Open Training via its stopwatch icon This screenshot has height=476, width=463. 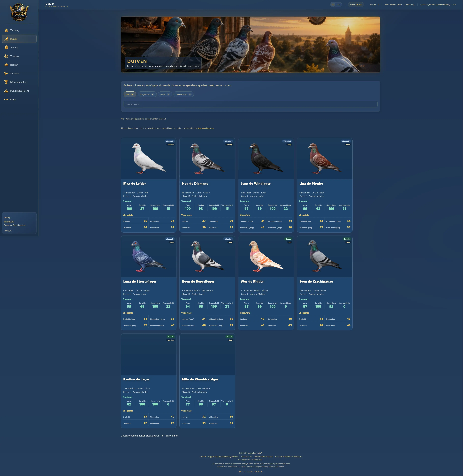[x=6, y=48]
